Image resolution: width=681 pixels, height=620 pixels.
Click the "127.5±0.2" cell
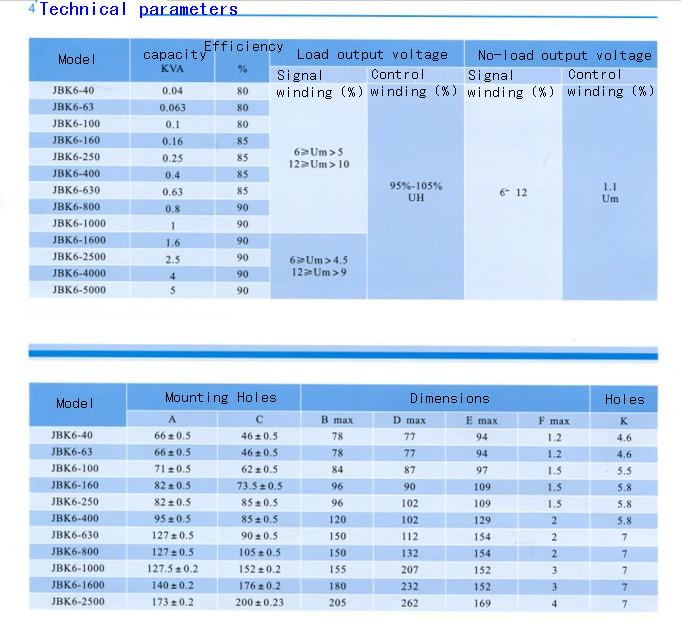(x=172, y=569)
